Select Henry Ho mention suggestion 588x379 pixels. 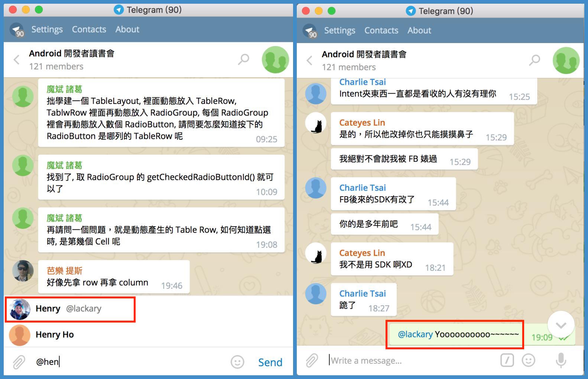(x=148, y=335)
